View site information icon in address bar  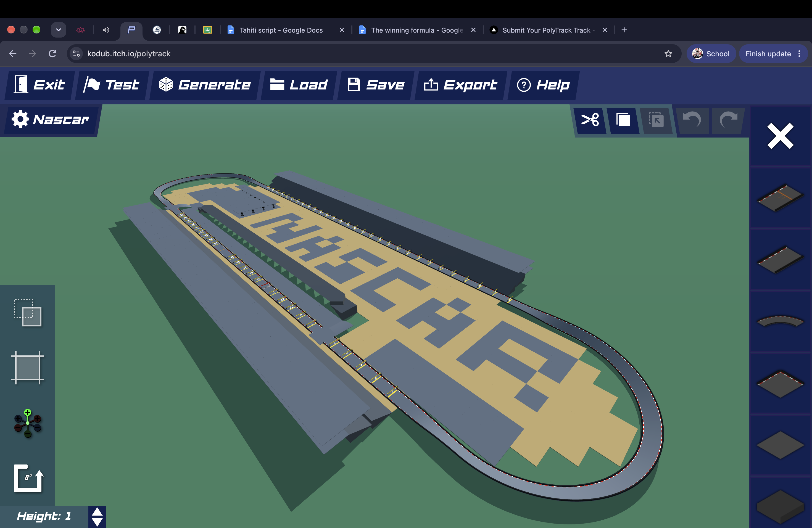tap(77, 54)
